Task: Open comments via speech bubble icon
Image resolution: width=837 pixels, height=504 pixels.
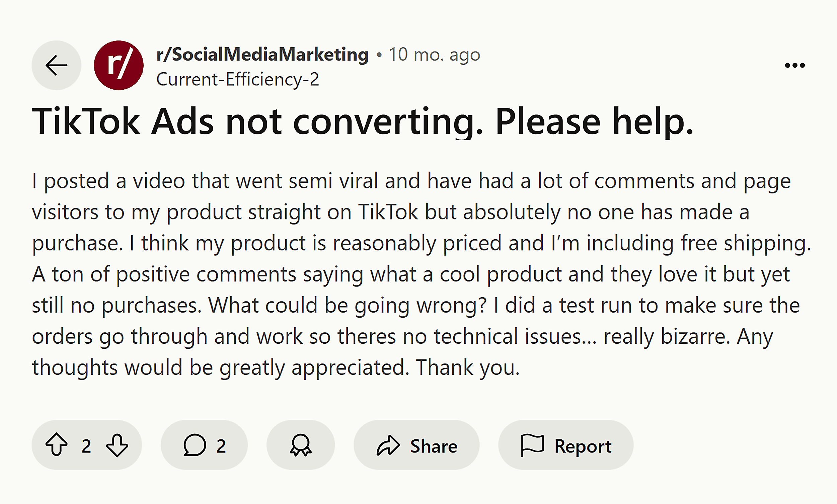Action: point(195,445)
